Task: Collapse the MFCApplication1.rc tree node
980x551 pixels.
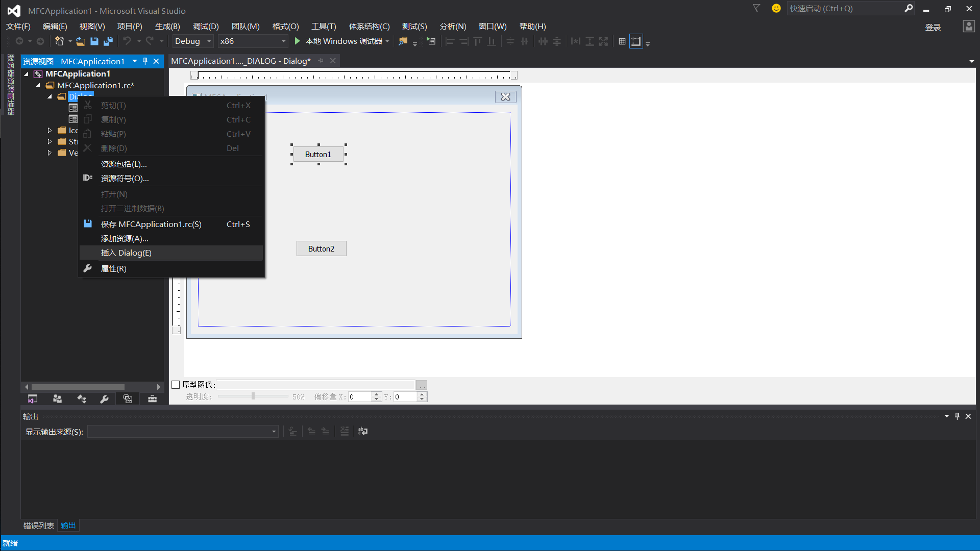Action: (x=38, y=86)
